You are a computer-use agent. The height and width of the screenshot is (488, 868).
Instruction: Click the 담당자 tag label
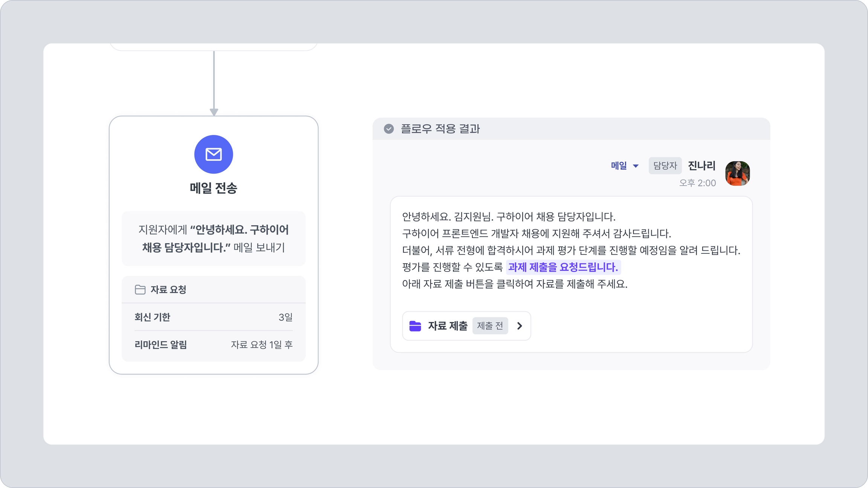pyautogui.click(x=665, y=166)
